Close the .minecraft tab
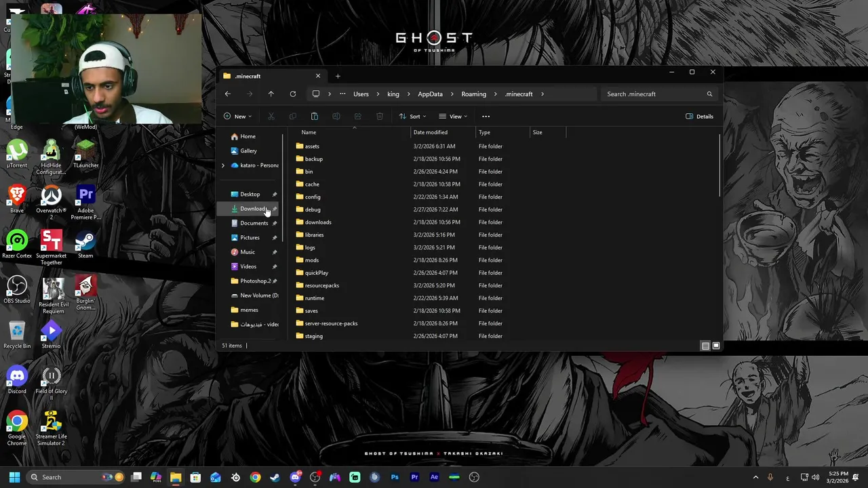The image size is (868, 488). tap(317, 76)
